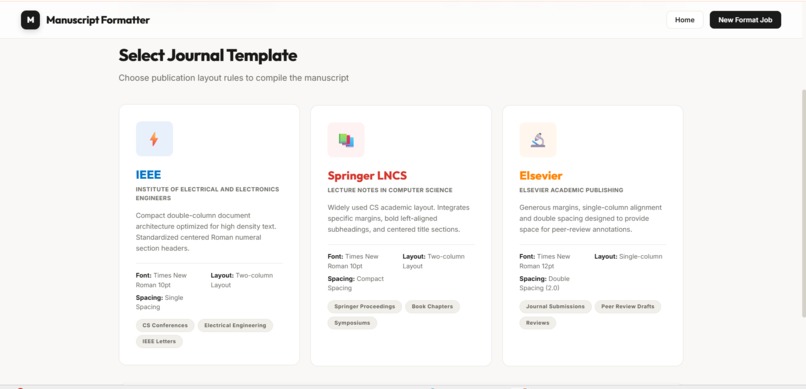
Task: Click the CS Conferences tag
Action: coord(165,325)
